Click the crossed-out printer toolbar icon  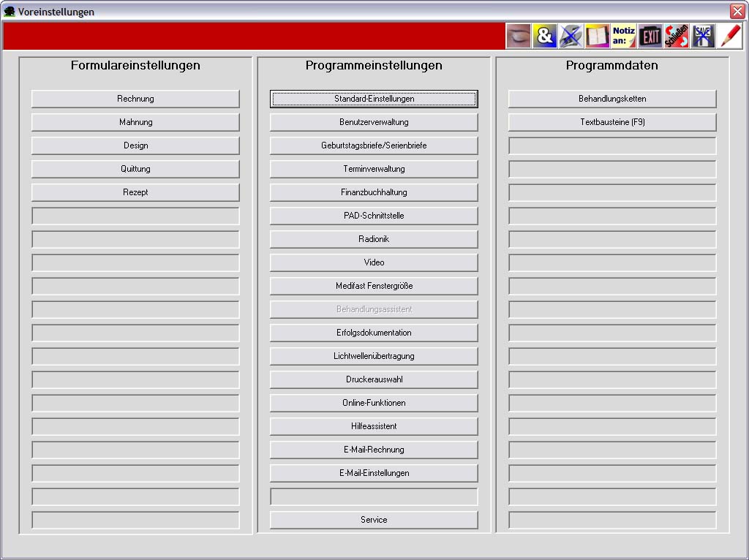571,36
